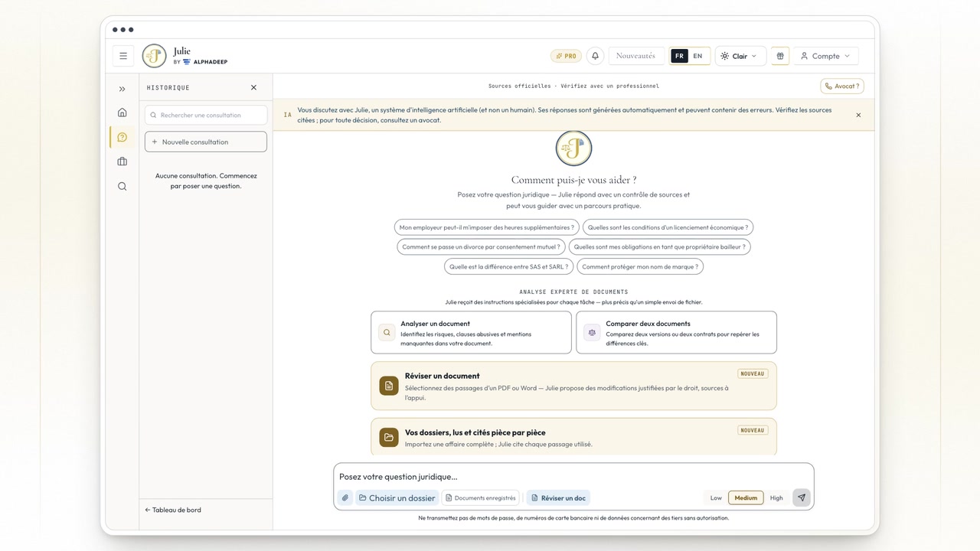This screenshot has width=980, height=551.
Task: Select the nom de marque suggestion
Action: pyautogui.click(x=640, y=267)
